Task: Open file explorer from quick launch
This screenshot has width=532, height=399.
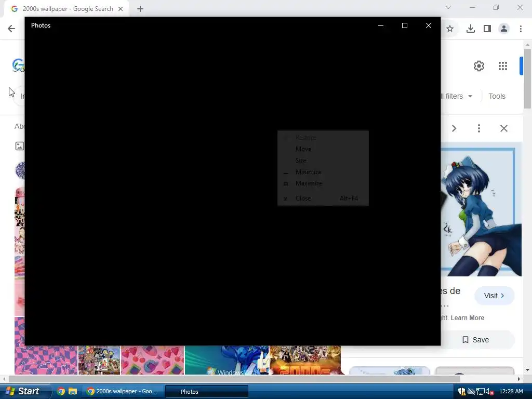Action: 73,392
